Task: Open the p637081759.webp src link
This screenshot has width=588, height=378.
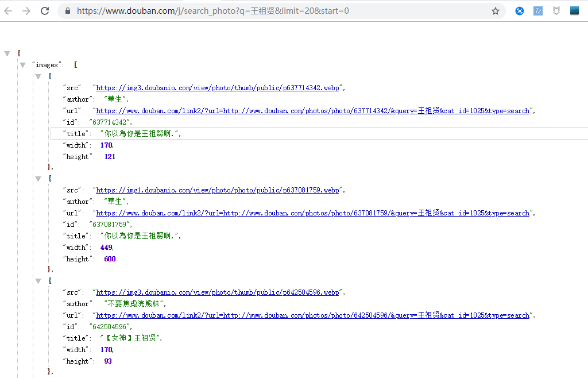Action: [x=218, y=190]
